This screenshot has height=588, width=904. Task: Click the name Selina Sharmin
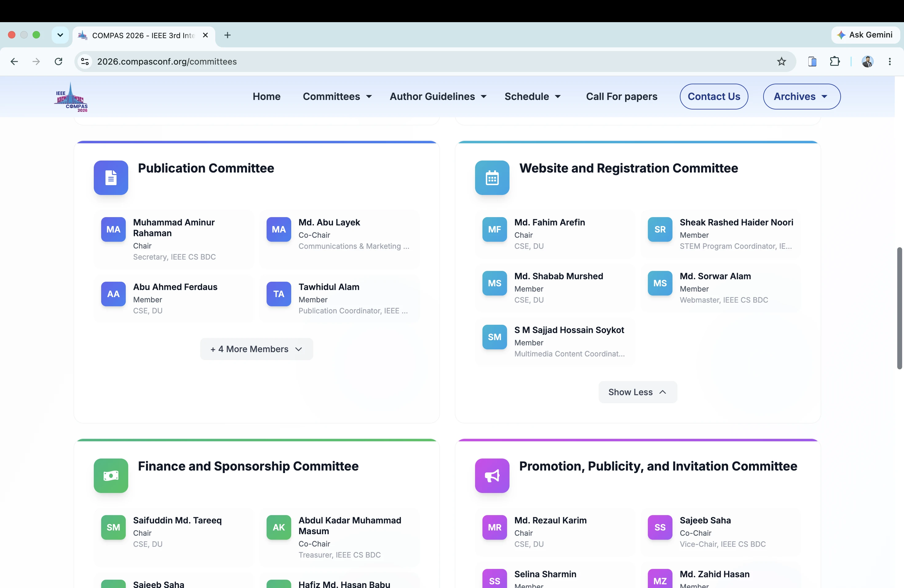pos(545,574)
